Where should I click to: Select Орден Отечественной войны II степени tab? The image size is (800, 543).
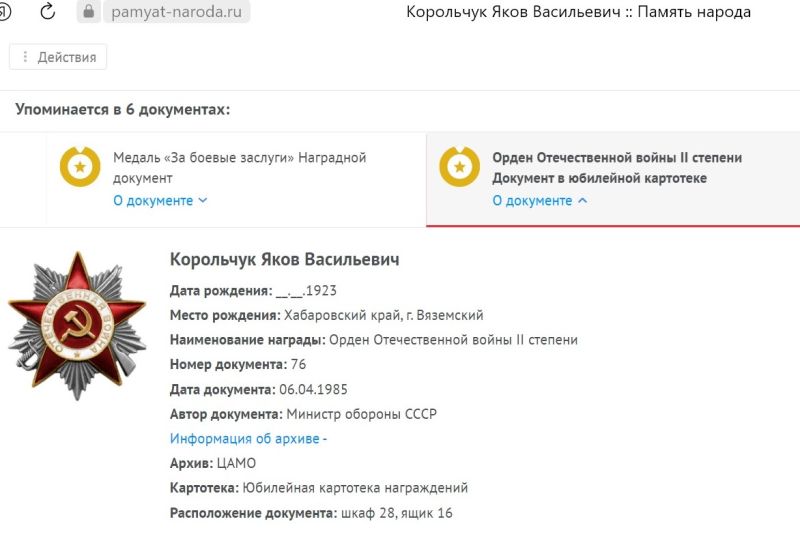(613, 179)
